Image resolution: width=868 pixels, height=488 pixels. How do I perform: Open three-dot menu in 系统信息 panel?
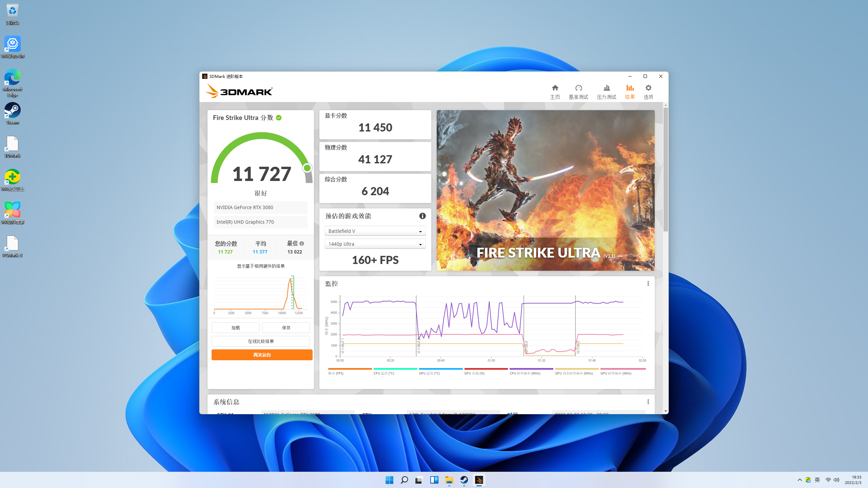648,402
